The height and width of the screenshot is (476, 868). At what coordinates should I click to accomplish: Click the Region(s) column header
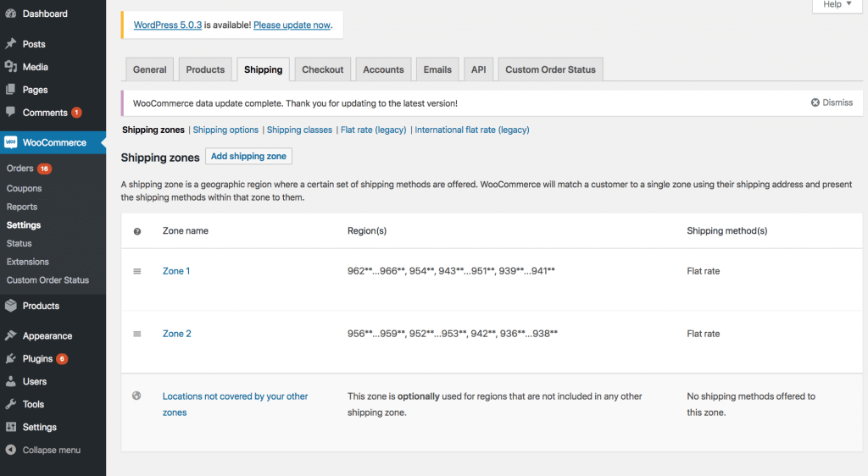click(367, 230)
